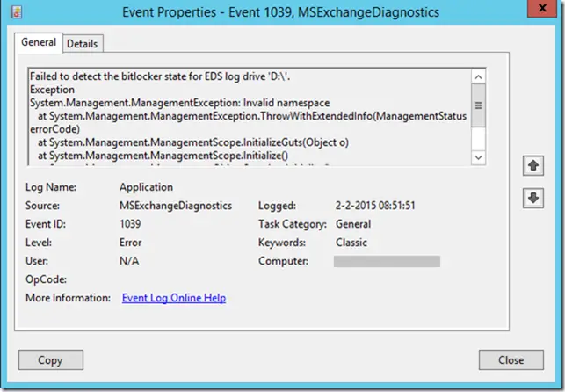Click the description scrollbar down arrow
Screen dimensions: 565x392
pyautogui.click(x=478, y=157)
